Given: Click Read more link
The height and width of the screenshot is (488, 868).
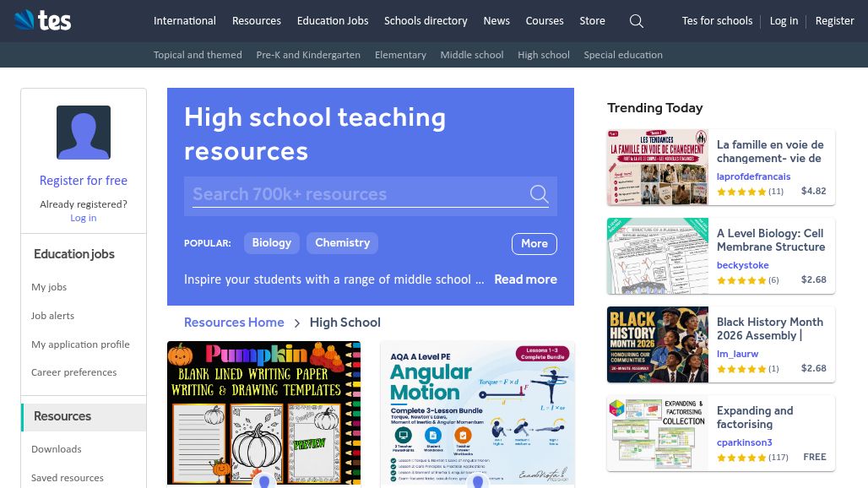Looking at the screenshot, I should point(525,279).
